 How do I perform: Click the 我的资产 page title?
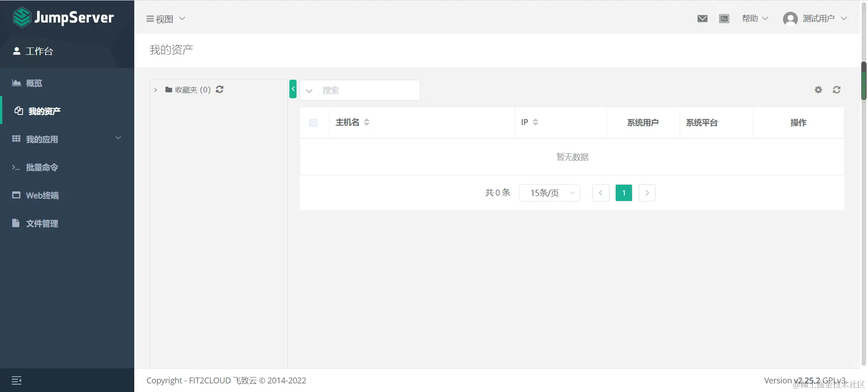click(171, 50)
